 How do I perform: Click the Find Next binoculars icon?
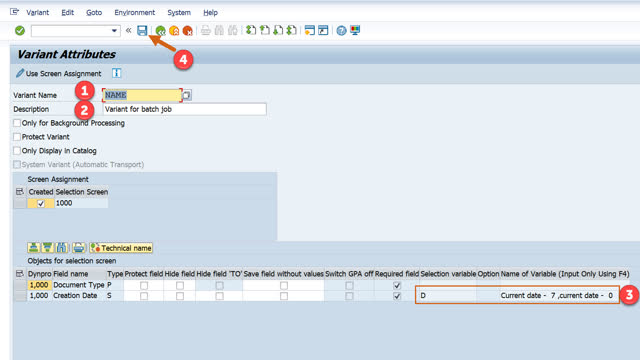point(233,30)
